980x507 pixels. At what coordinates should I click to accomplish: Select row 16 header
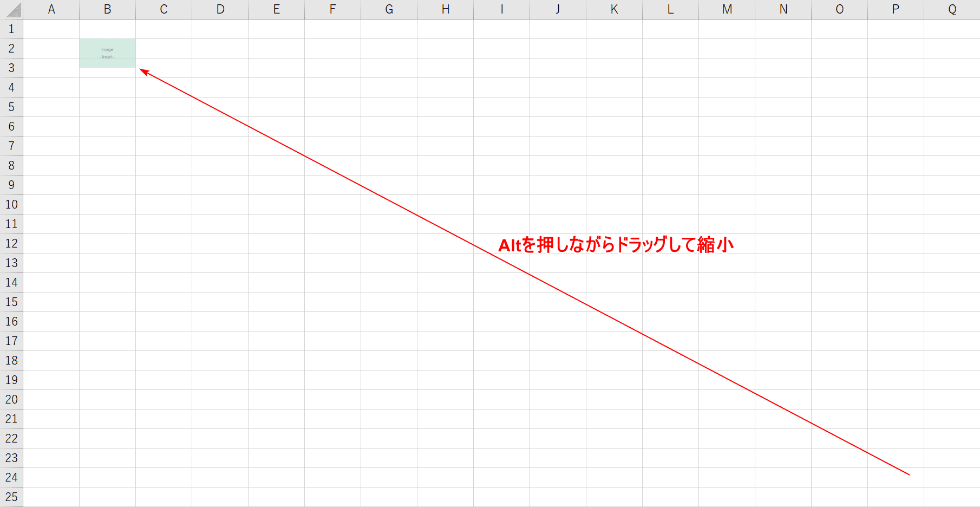click(11, 322)
